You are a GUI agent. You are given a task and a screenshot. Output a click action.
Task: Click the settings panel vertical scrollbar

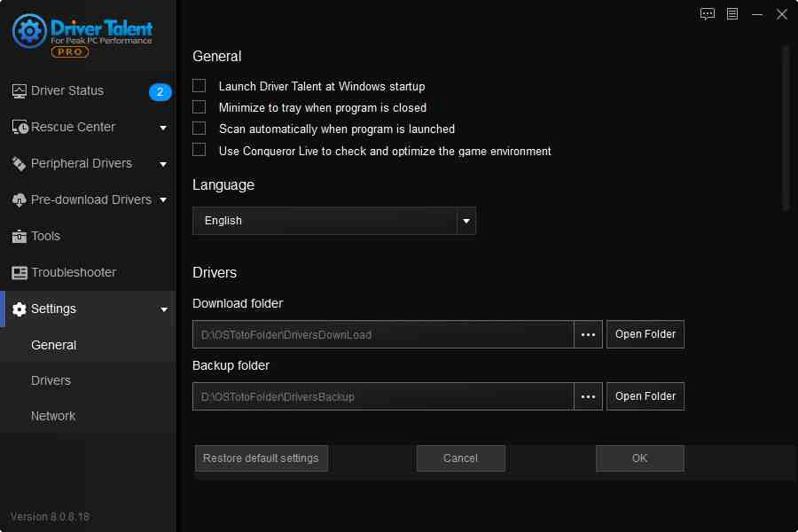click(x=786, y=129)
